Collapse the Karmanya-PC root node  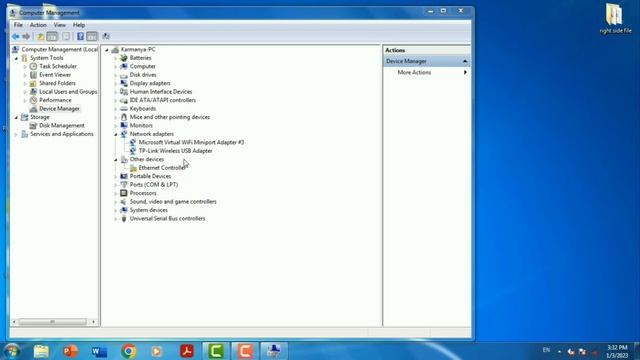click(x=107, y=50)
